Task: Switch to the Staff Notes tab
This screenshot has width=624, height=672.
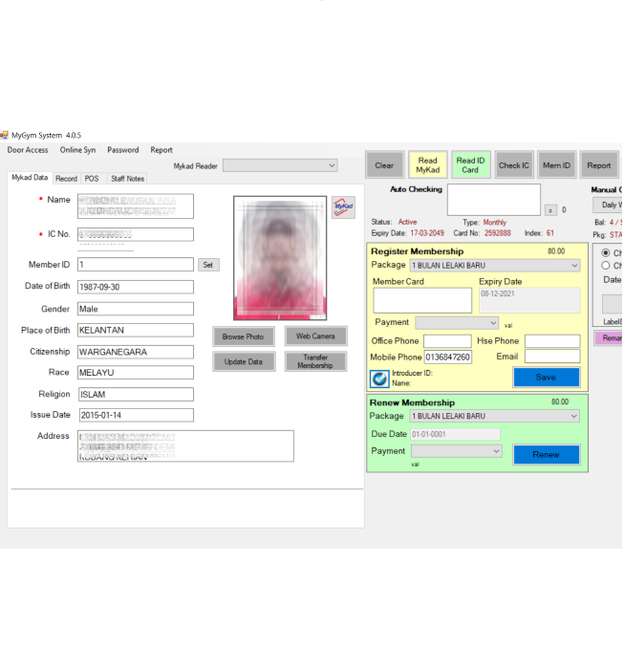Action: click(x=127, y=179)
